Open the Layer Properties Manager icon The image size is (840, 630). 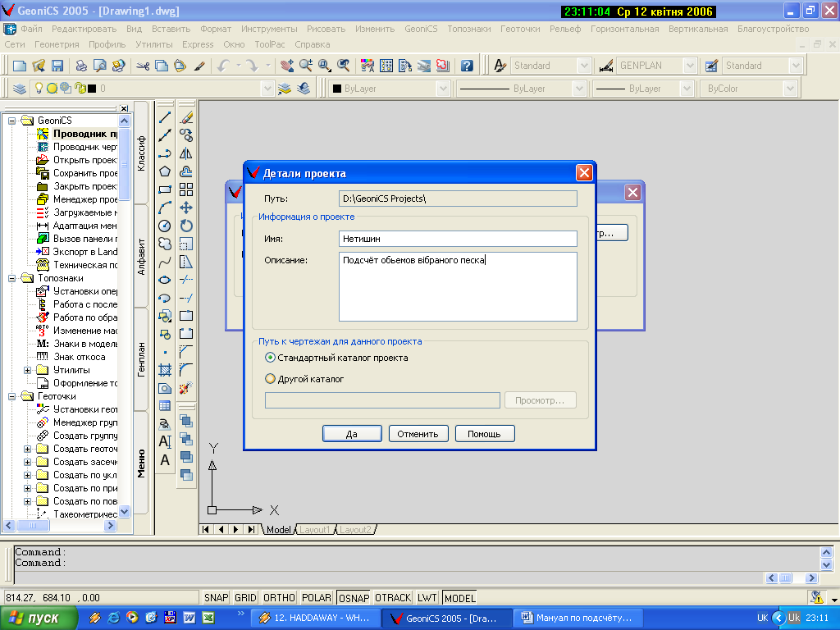pyautogui.click(x=20, y=89)
